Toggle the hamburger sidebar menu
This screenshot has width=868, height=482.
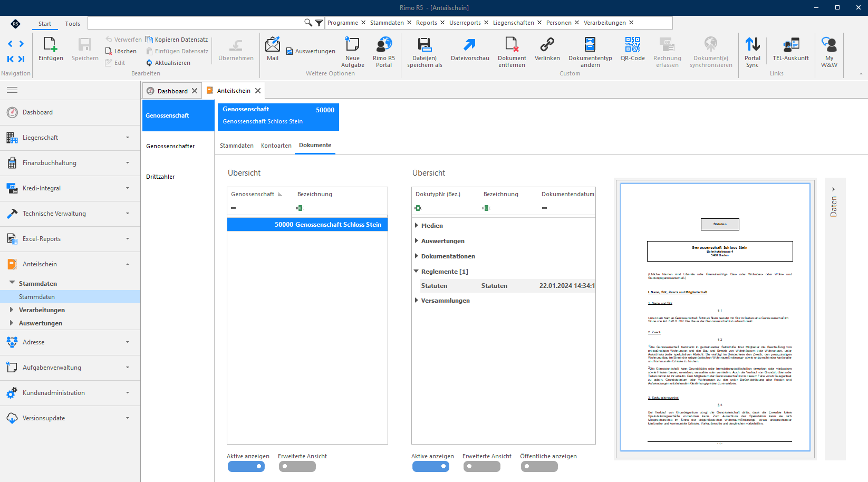coord(12,90)
